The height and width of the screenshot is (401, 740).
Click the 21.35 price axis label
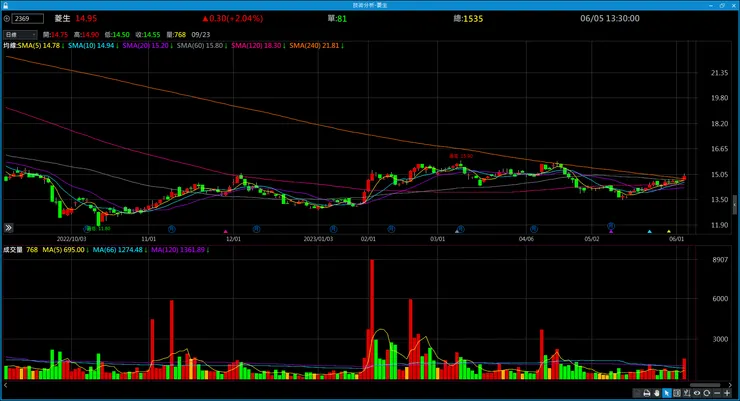pyautogui.click(x=719, y=73)
